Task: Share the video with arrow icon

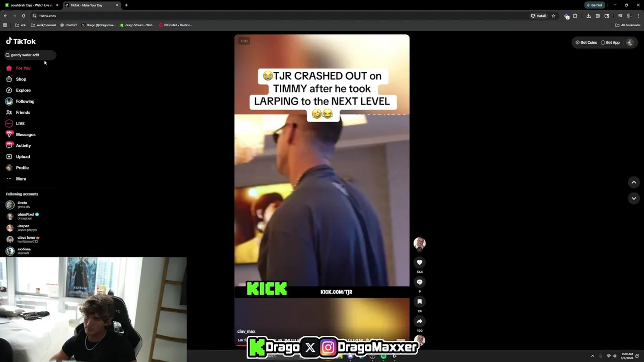Action: pyautogui.click(x=420, y=321)
